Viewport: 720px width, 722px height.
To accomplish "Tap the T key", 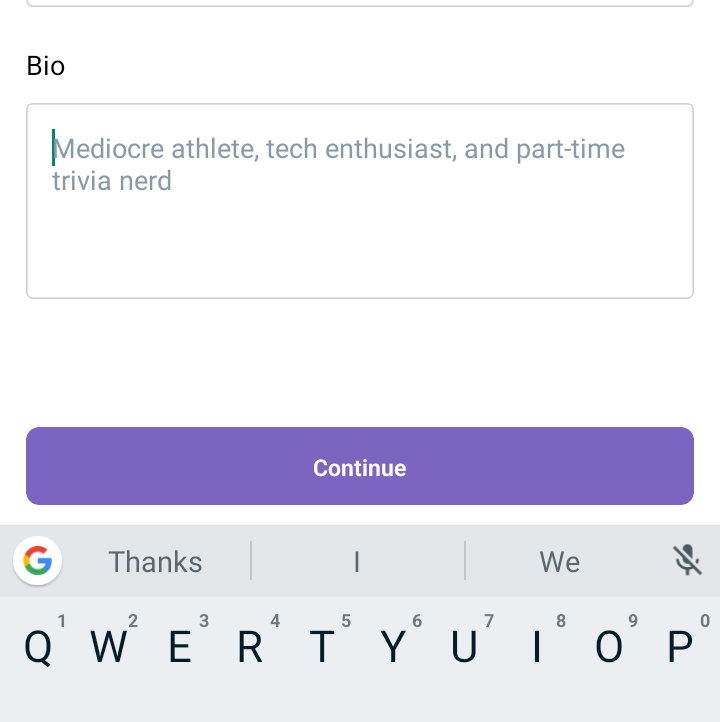I will pyautogui.click(x=322, y=646).
